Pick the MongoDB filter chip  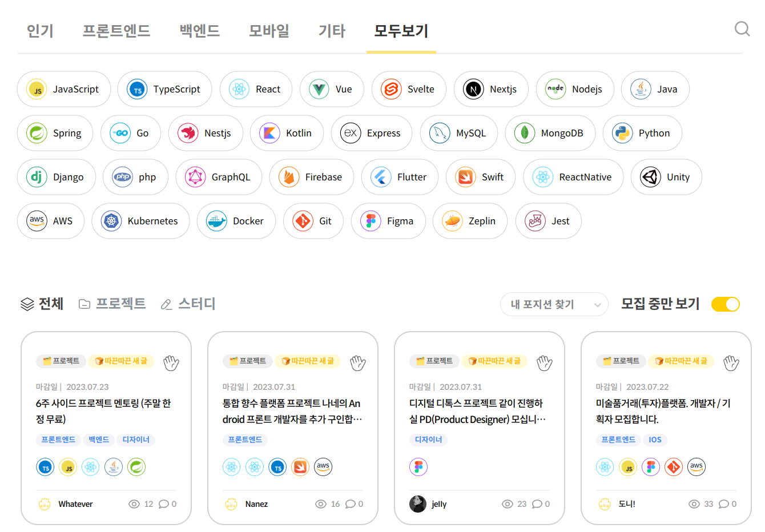click(x=550, y=133)
